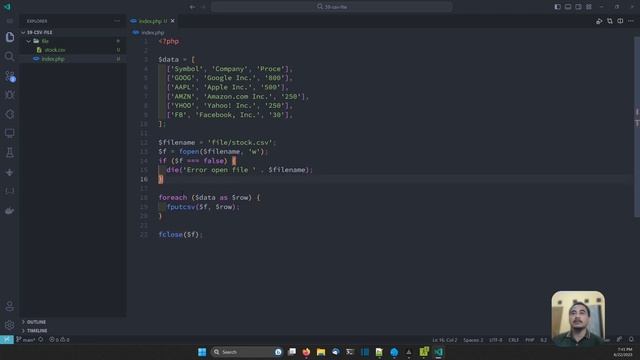This screenshot has height=360, width=640.
Task: Open the Windows Start menu
Action: [202, 352]
